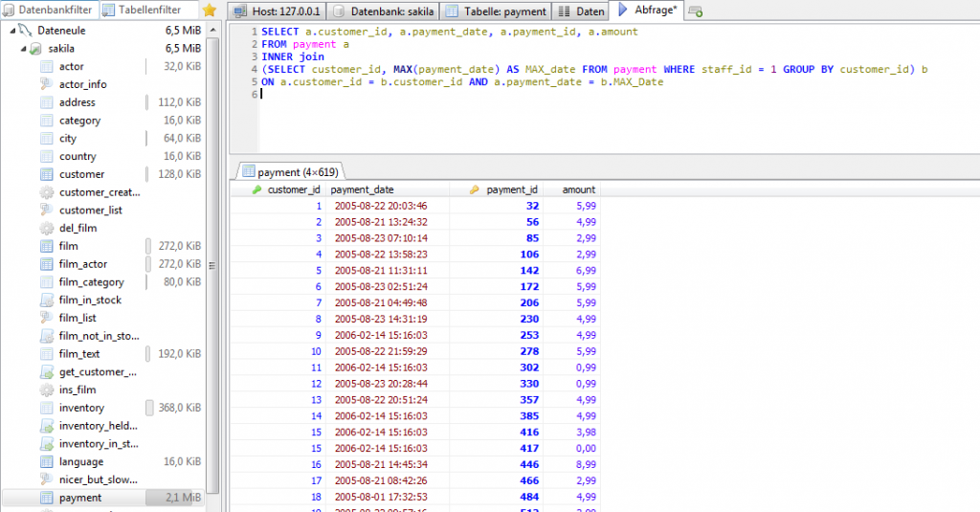Click the new query tab icon
Viewport: 980px width, 512px height.
[x=696, y=11]
